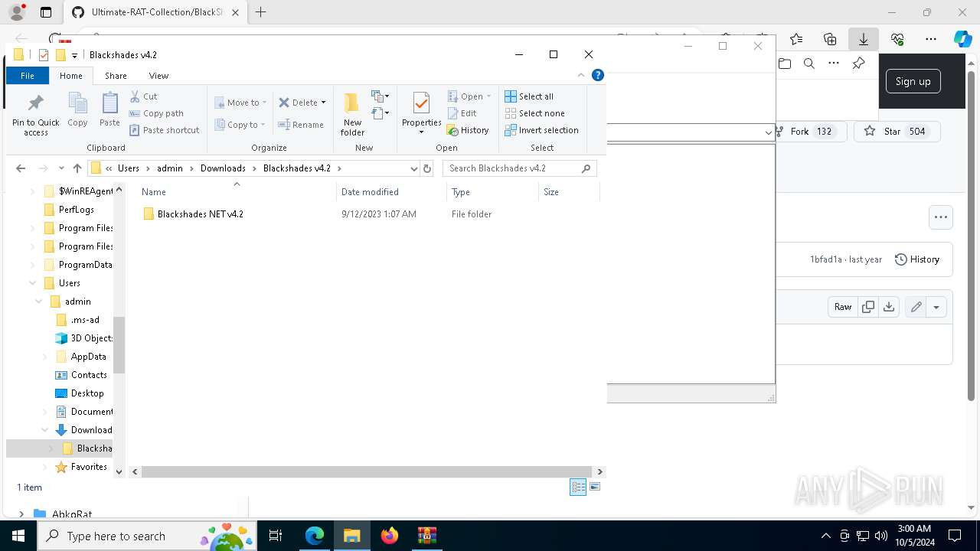Screen dimensions: 980x551
Task: Open address bar history dropdown
Action: [414, 168]
